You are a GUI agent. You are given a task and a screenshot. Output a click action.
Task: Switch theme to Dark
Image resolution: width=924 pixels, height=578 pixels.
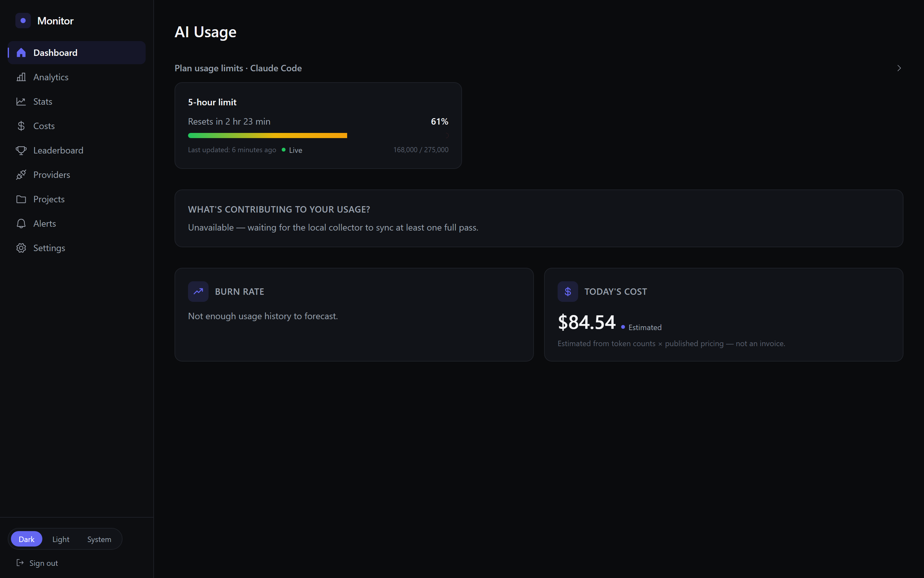coord(26,539)
